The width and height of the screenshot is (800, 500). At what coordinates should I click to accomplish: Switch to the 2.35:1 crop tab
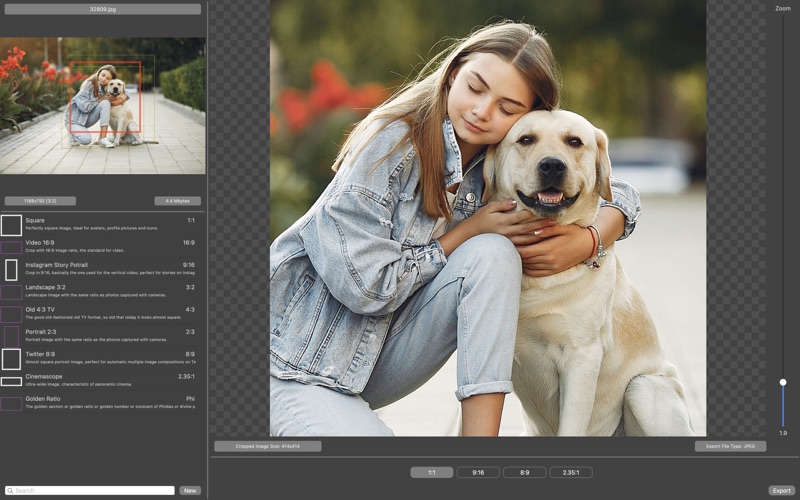571,472
